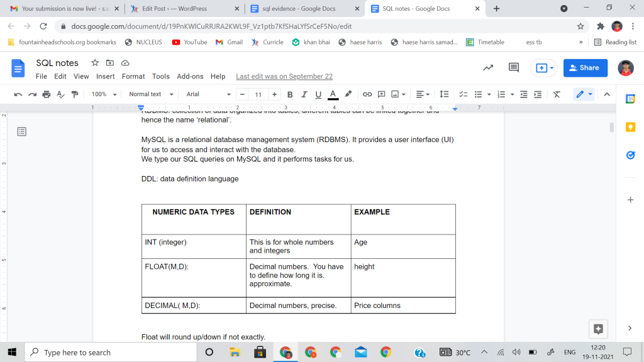Open the Gmail bookmark

click(x=229, y=42)
